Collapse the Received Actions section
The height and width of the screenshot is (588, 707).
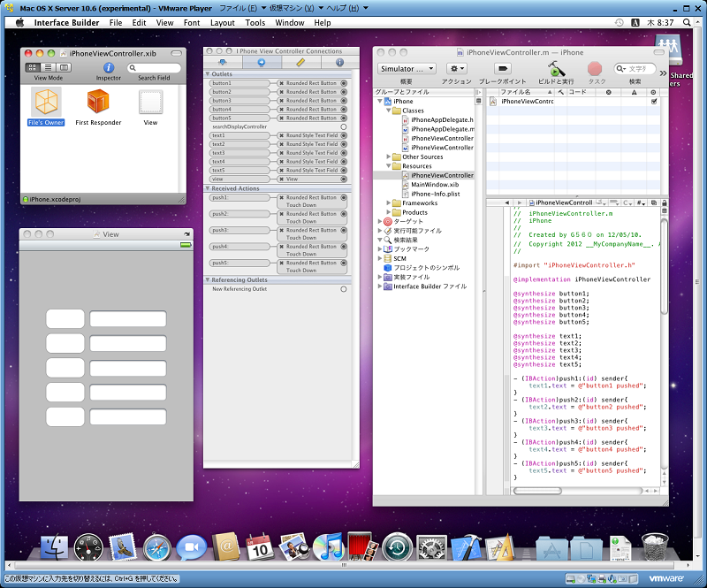click(208, 188)
